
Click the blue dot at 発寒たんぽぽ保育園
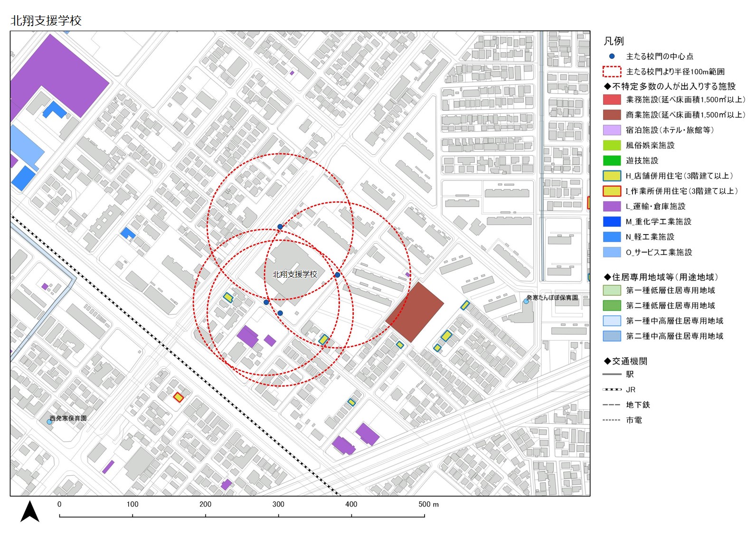526,301
